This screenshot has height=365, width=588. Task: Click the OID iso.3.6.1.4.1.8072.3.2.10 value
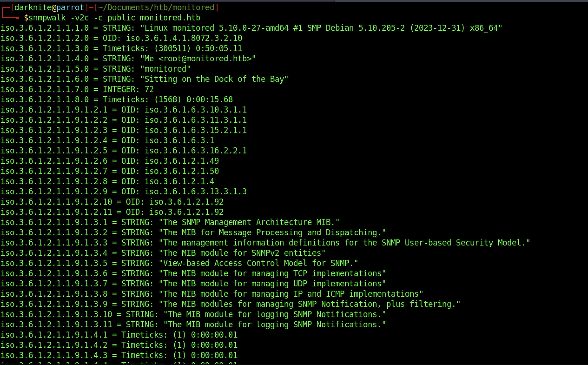point(184,38)
